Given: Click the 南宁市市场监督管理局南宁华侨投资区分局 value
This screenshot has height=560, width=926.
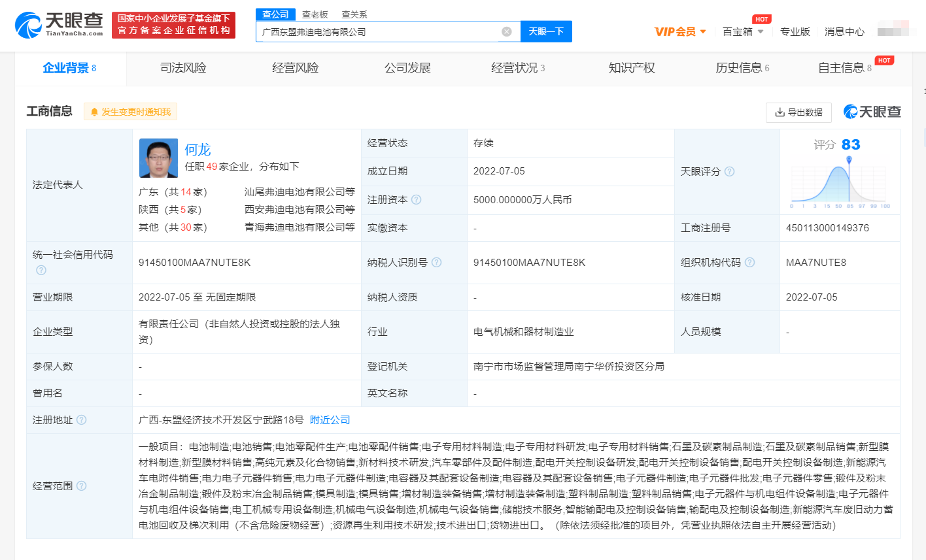Looking at the screenshot, I should pos(569,367).
